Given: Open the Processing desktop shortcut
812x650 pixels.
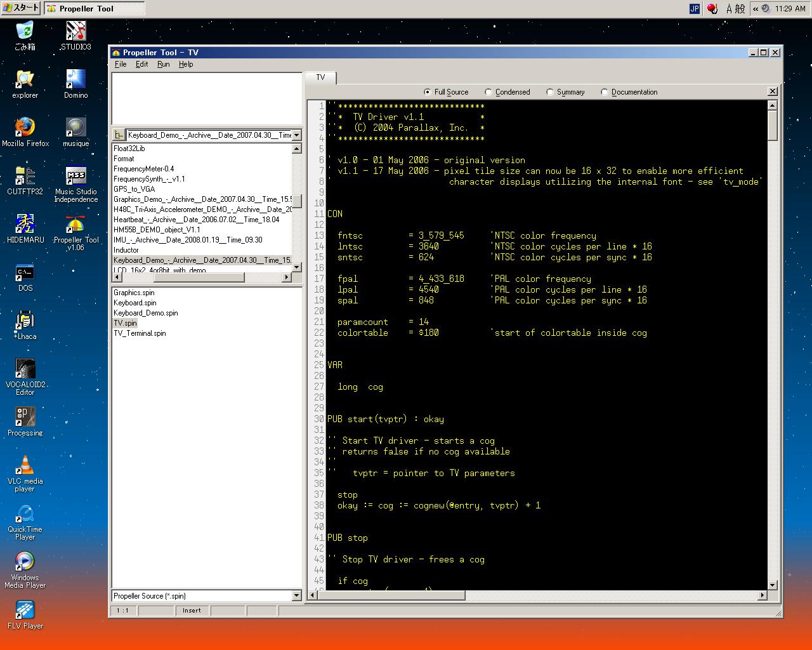Looking at the screenshot, I should [x=25, y=418].
